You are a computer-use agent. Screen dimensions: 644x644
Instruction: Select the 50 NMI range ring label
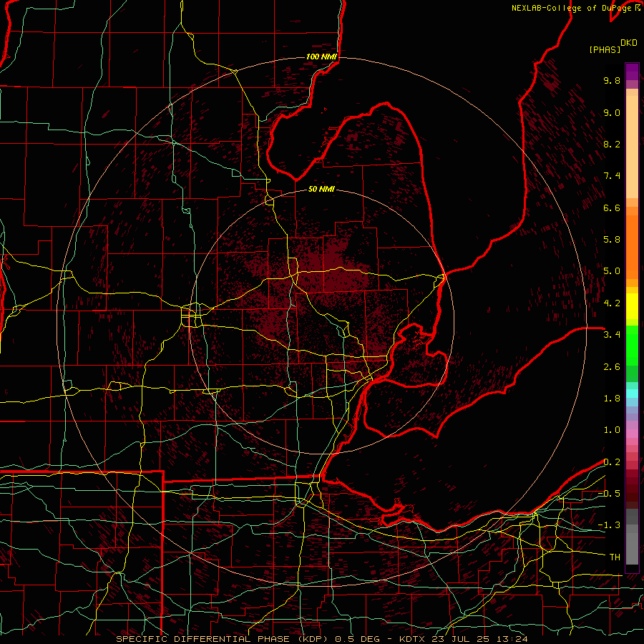point(321,189)
